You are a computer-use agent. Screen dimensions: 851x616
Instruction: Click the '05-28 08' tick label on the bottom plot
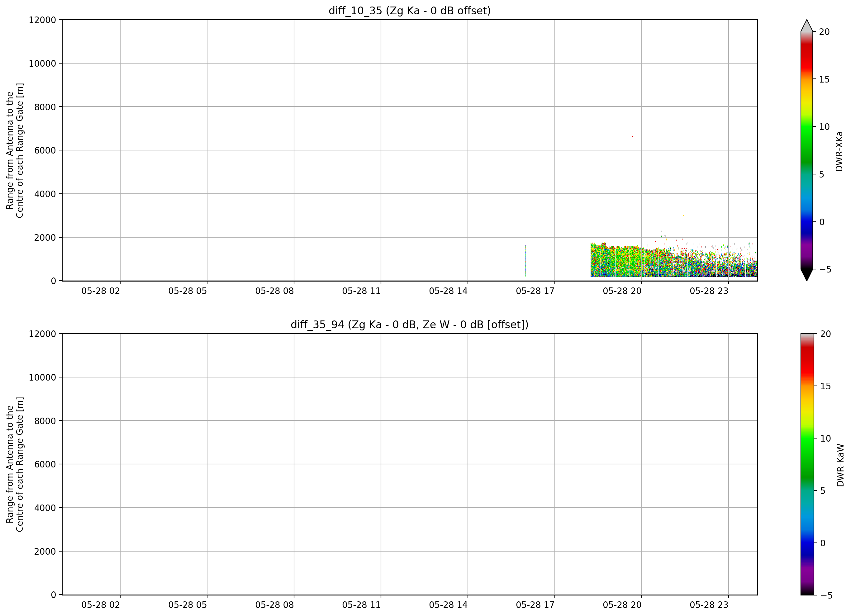(x=275, y=605)
